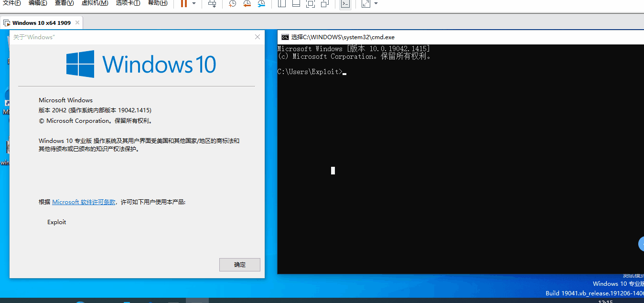Expand the stretch display dropdown arrow

(376, 3)
